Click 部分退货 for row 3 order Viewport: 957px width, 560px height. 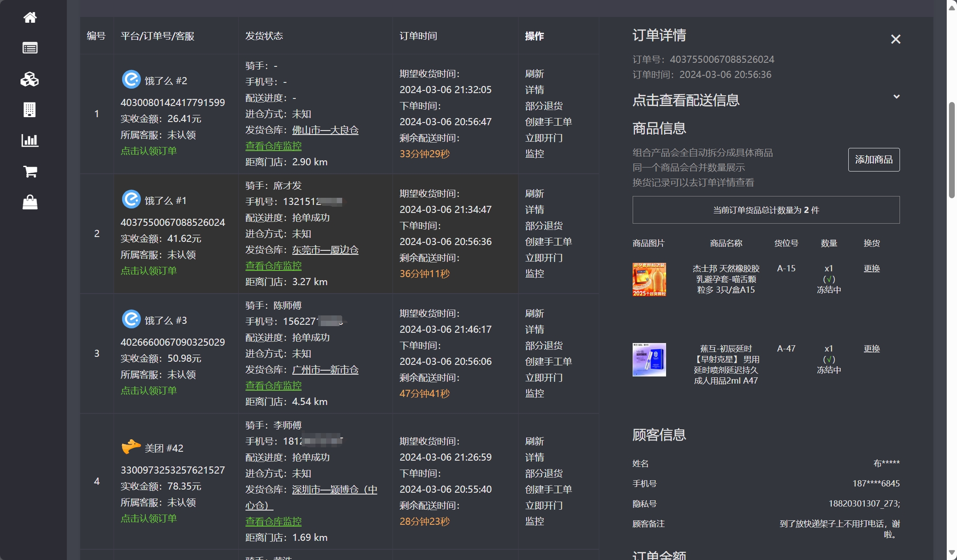pos(544,346)
